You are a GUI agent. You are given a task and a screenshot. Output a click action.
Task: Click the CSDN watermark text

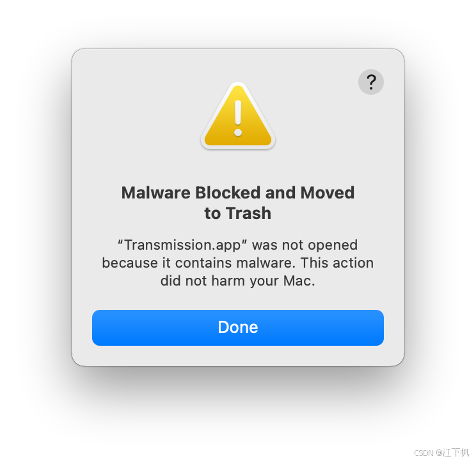point(441,453)
